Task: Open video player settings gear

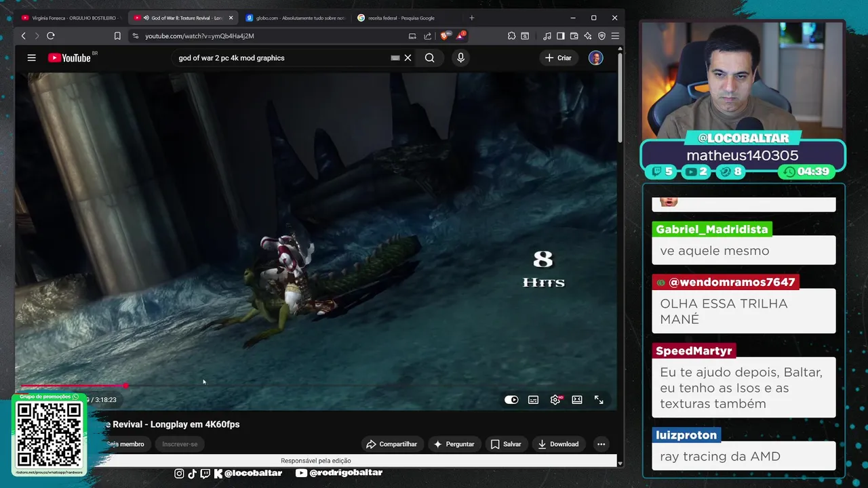Action: (x=555, y=400)
